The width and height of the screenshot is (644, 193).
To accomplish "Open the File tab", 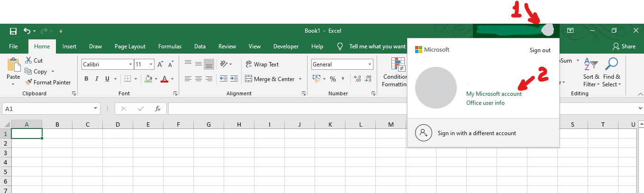I will [x=13, y=46].
